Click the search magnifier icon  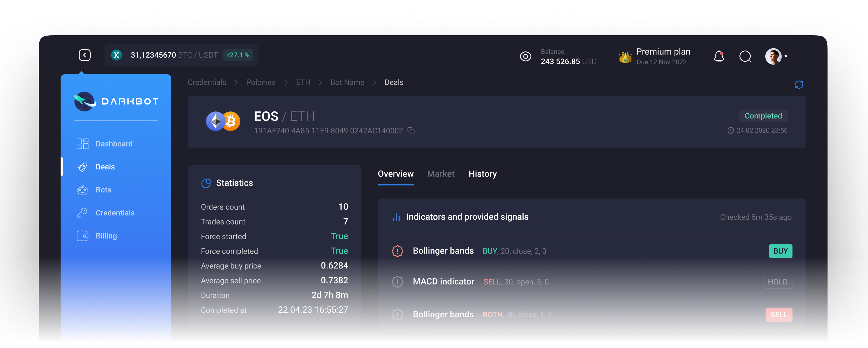745,57
